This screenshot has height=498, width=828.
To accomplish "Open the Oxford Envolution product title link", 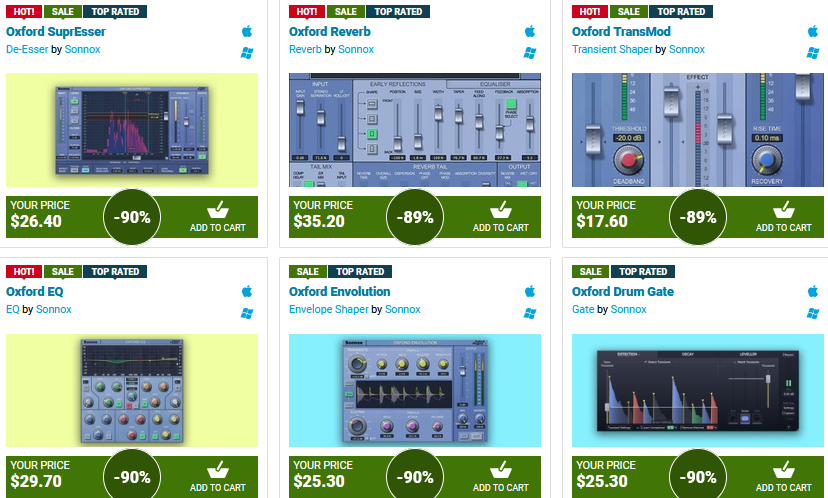I will click(340, 292).
